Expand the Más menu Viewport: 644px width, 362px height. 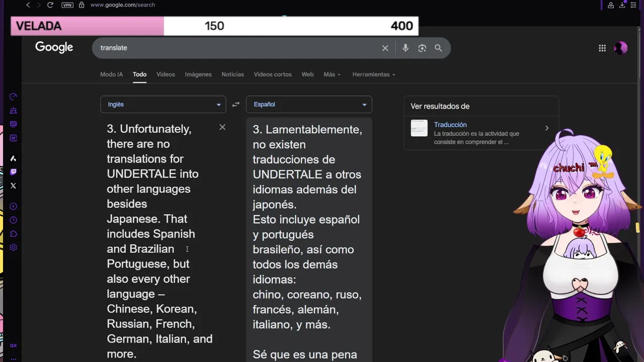pyautogui.click(x=332, y=74)
